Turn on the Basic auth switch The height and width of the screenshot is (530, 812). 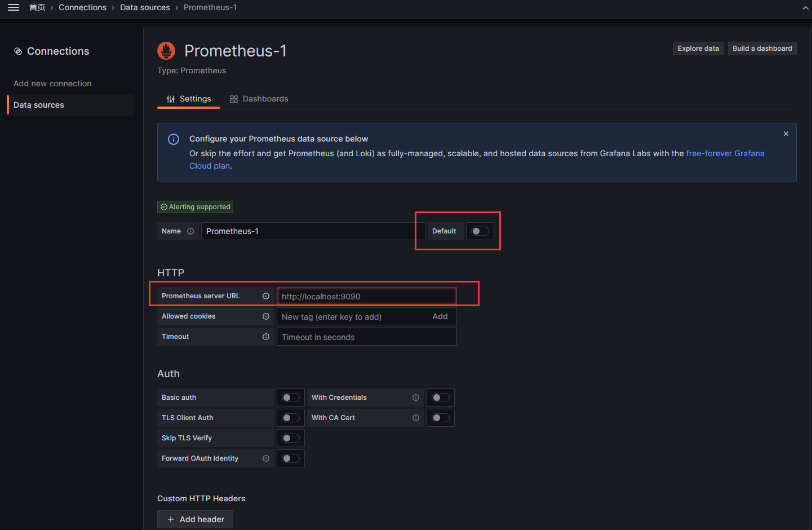point(291,397)
